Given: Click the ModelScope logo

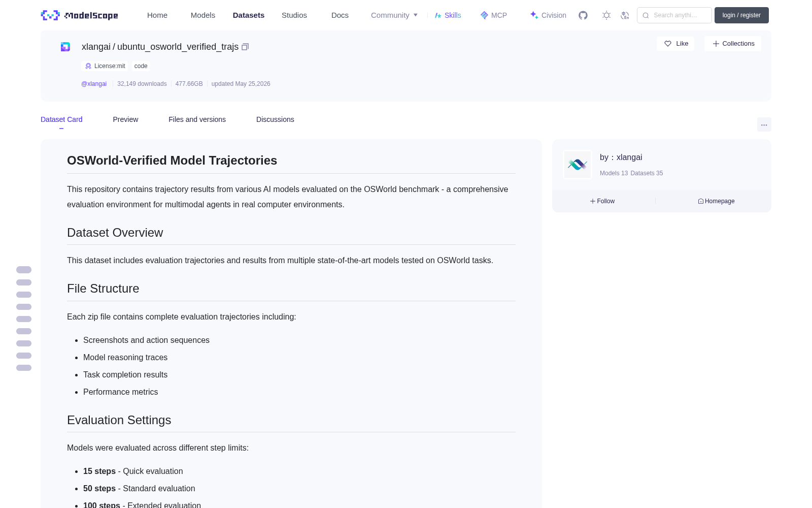Looking at the screenshot, I should [x=79, y=15].
